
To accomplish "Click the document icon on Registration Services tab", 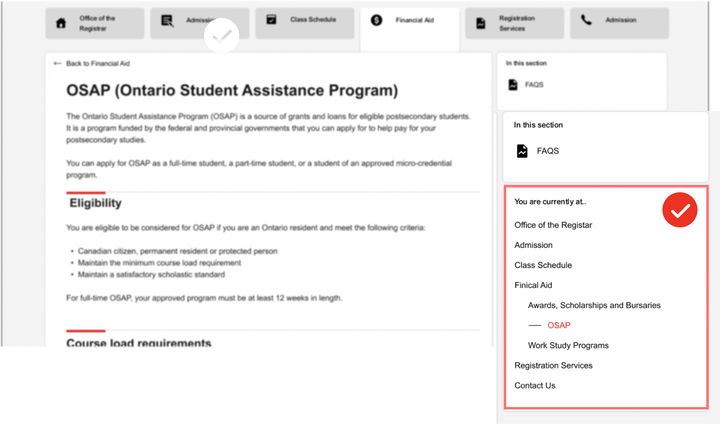I will (x=481, y=23).
